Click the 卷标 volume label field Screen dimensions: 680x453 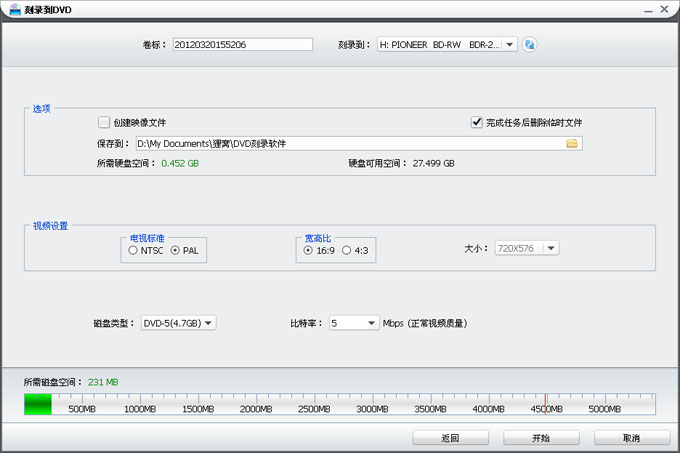(243, 44)
